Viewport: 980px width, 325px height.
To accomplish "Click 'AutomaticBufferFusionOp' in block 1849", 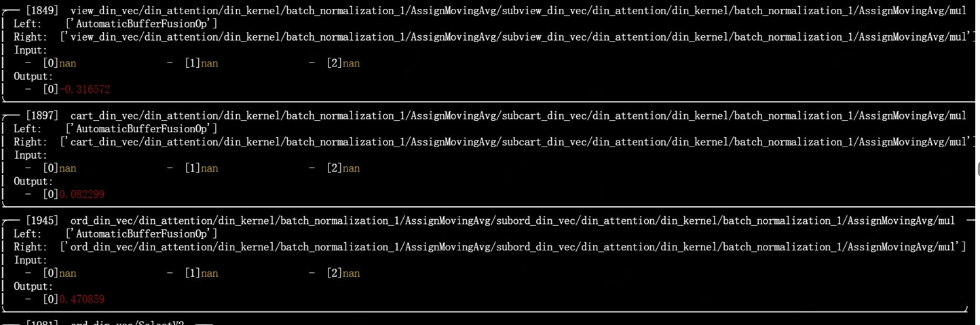I will click(x=141, y=24).
